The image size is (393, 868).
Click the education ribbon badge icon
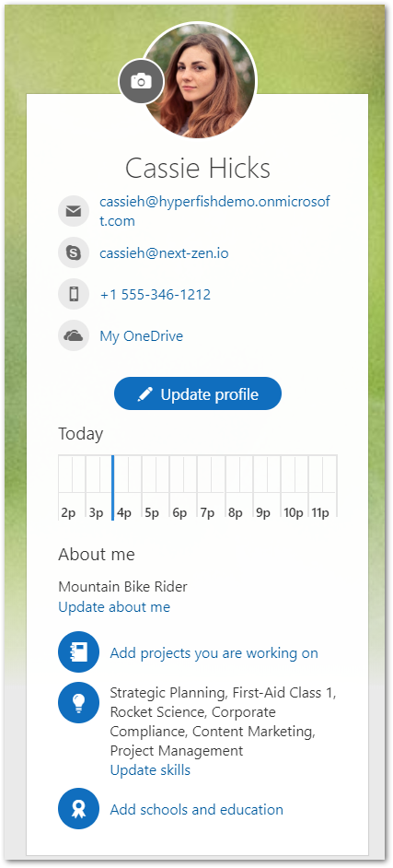pyautogui.click(x=78, y=809)
